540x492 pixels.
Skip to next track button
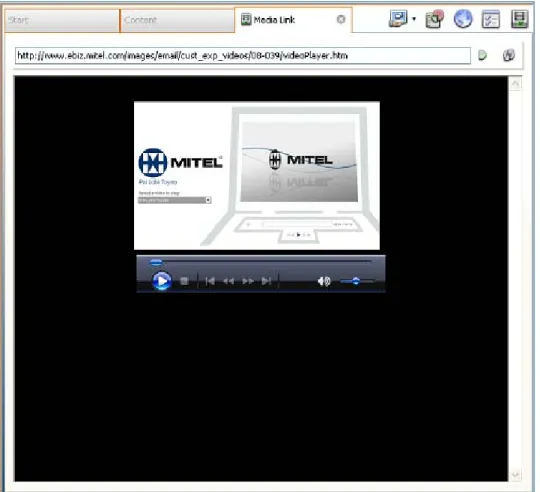266,281
